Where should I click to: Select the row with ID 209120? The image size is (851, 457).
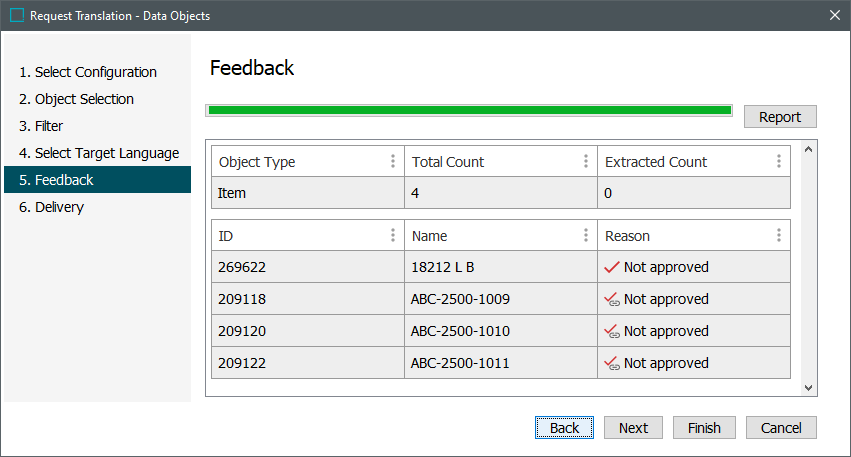(x=307, y=331)
